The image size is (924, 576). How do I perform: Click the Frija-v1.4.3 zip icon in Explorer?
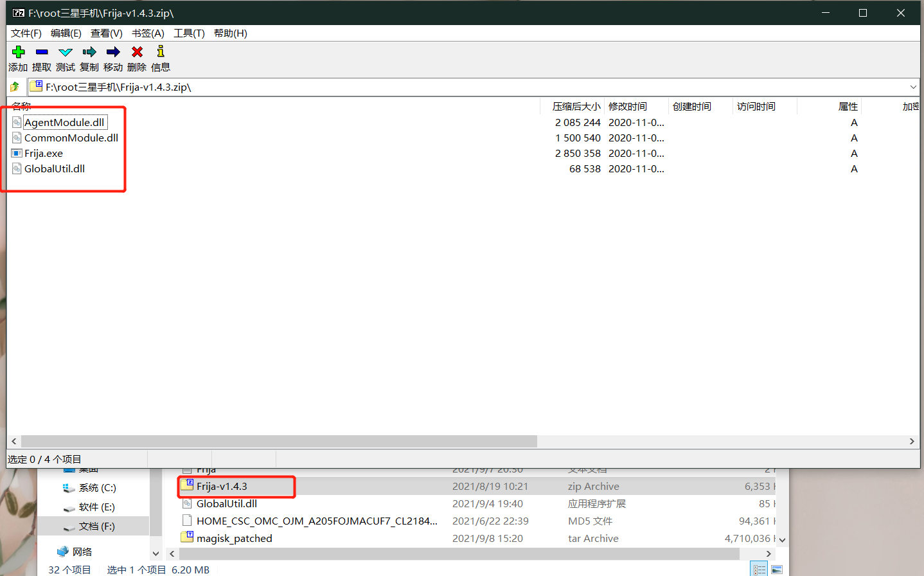[x=187, y=485]
